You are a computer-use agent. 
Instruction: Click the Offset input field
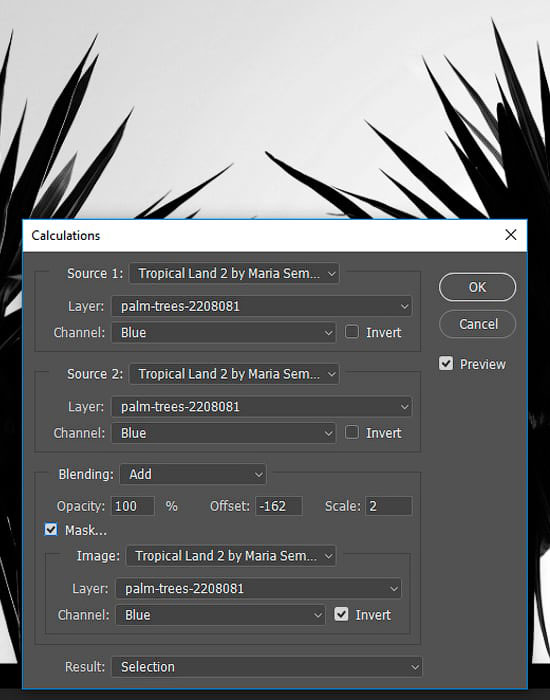click(279, 506)
